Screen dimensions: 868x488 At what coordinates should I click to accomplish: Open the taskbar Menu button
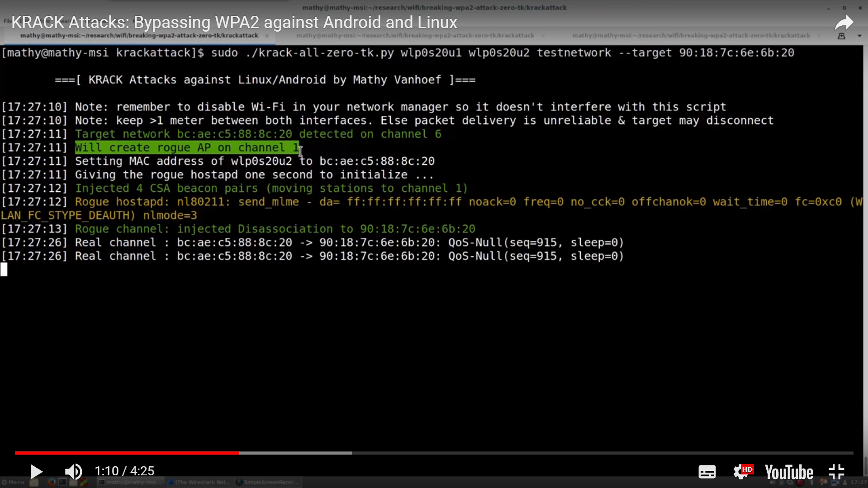[x=13, y=482]
